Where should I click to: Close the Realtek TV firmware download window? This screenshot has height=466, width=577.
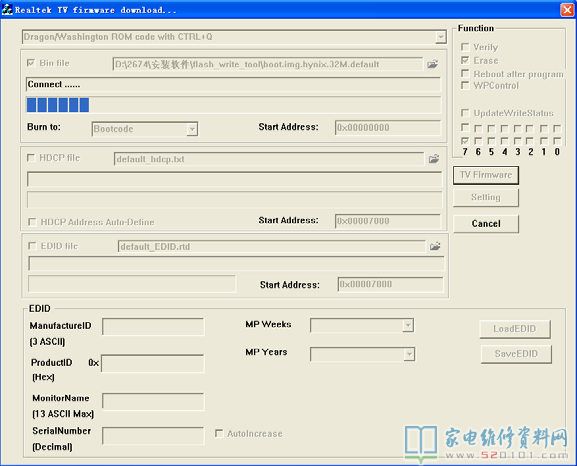567,10
